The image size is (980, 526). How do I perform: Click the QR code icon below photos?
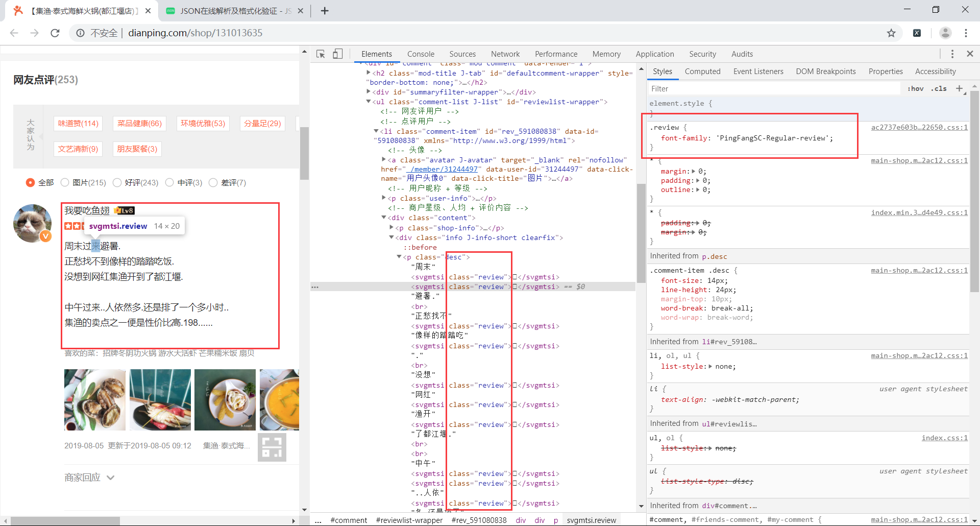[x=272, y=447]
